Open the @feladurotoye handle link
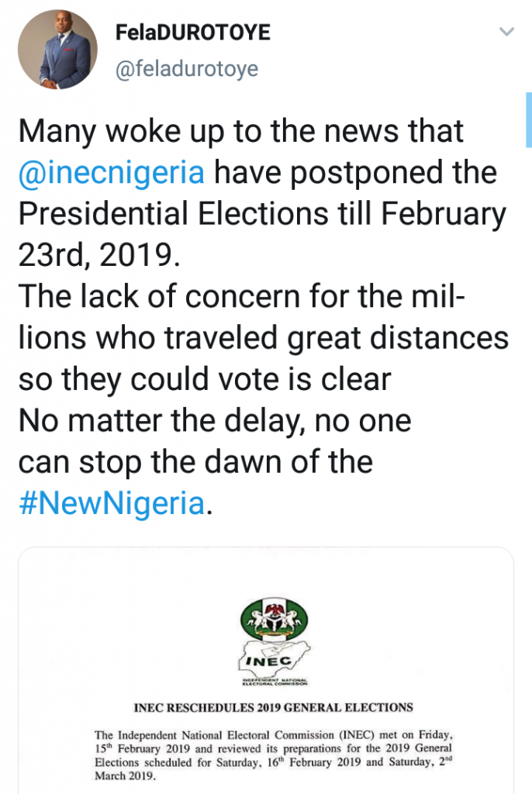 coord(186,69)
